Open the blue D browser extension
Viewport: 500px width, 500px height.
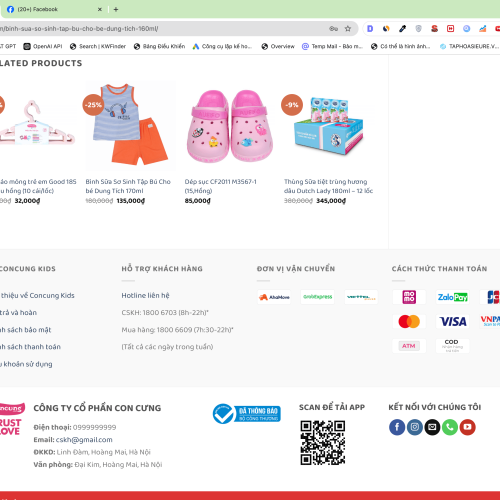pos(370,29)
